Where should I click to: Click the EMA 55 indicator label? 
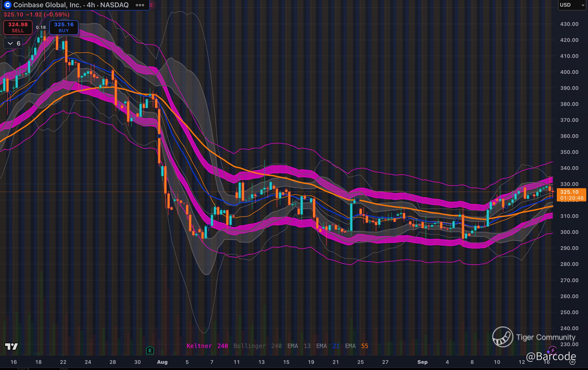click(357, 346)
